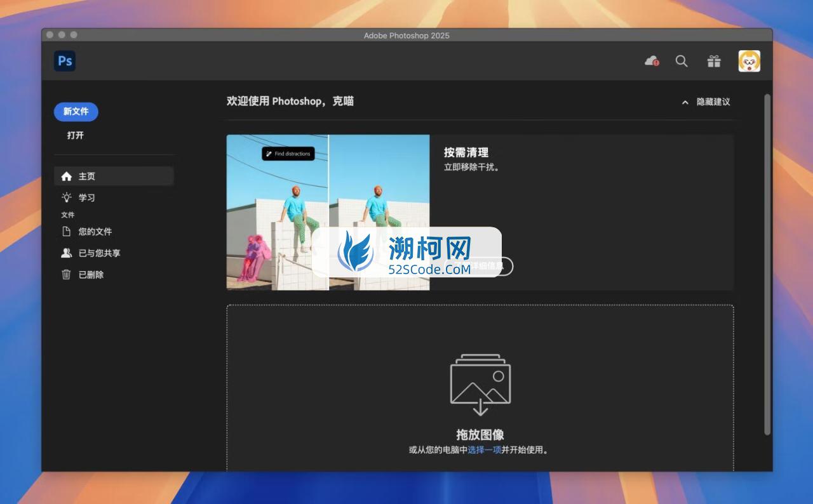Click the 文件 section label in sidebar
The width and height of the screenshot is (813, 504).
tap(68, 215)
